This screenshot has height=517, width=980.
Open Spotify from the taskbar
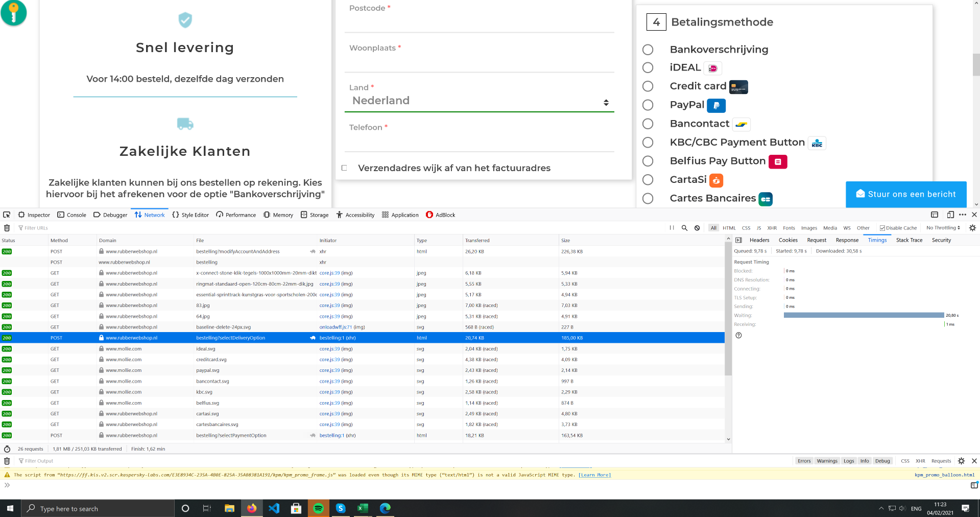coord(318,508)
